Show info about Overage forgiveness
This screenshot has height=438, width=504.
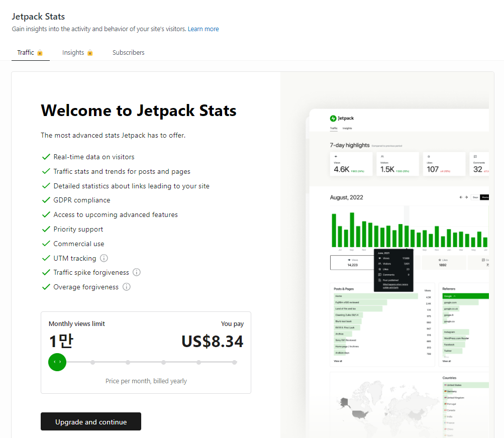[127, 287]
